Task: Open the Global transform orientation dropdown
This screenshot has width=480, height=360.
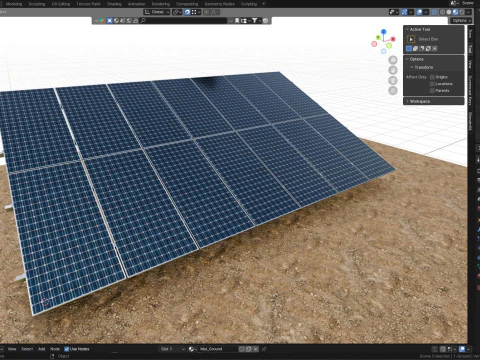Action: 157,12
